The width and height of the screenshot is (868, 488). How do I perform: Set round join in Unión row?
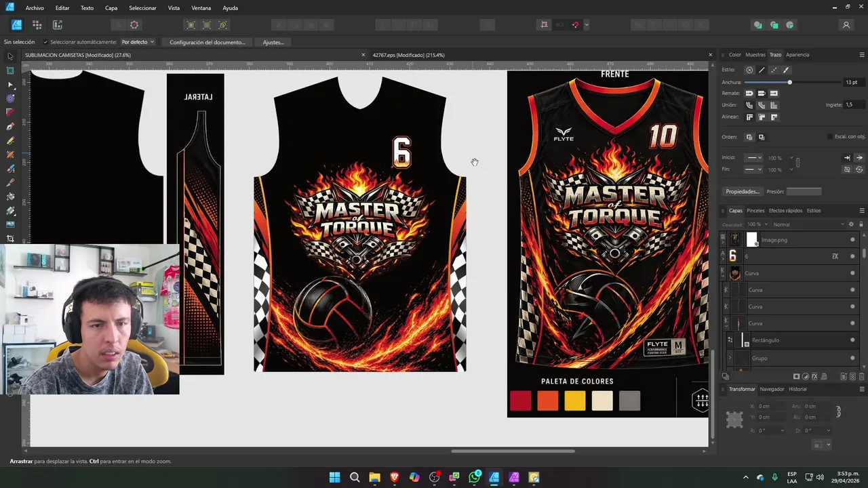click(749, 105)
